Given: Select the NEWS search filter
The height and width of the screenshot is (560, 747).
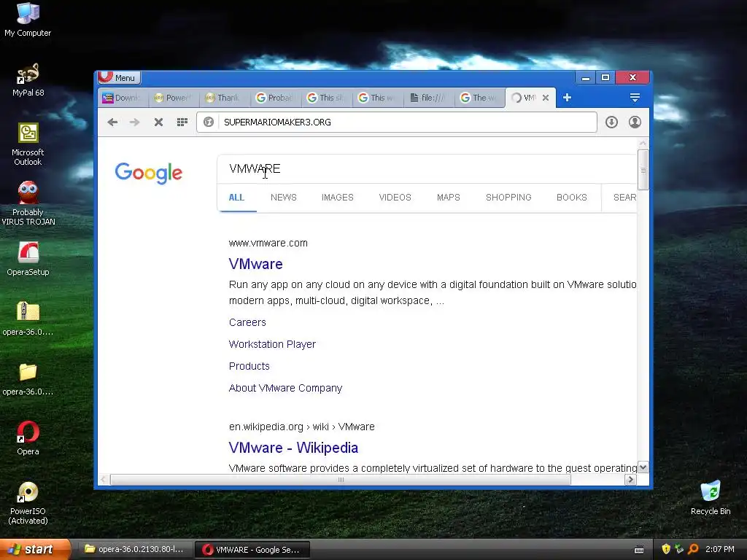Looking at the screenshot, I should [284, 198].
